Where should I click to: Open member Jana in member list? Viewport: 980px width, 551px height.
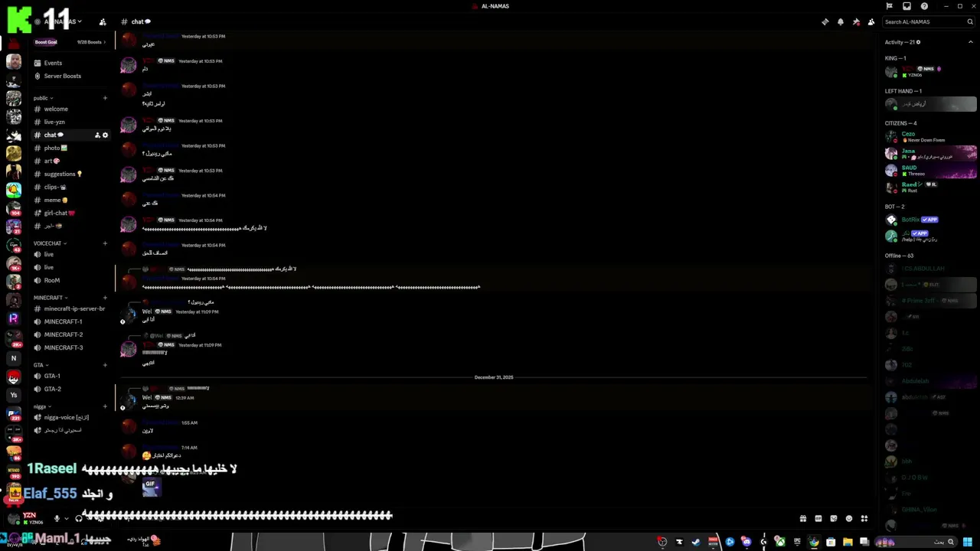point(930,153)
